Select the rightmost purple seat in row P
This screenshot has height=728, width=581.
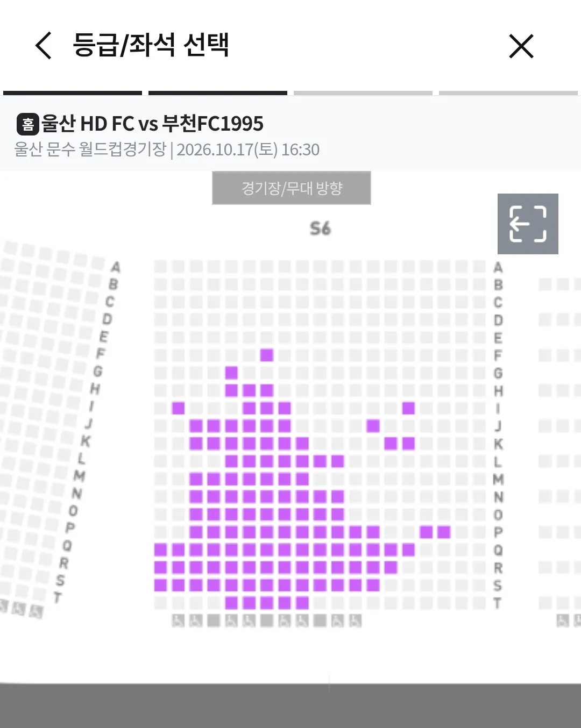coord(444,532)
